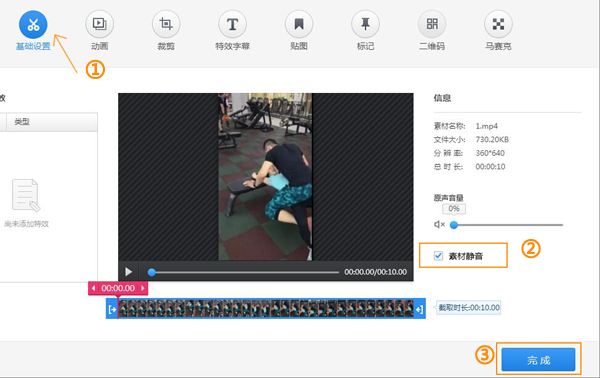Click the 尚未添加特效 empty-effects document icon
This screenshot has height=378, width=600.
26,195
